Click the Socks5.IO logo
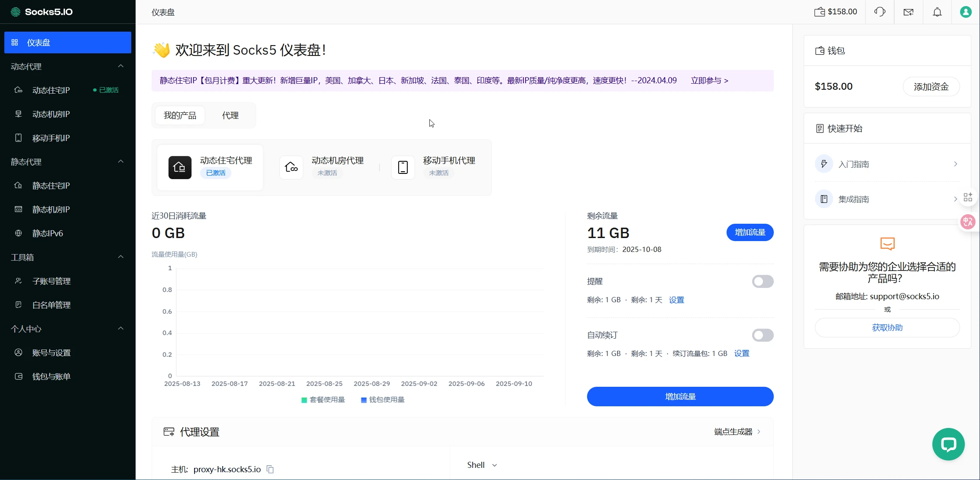The image size is (980, 480). pos(42,12)
